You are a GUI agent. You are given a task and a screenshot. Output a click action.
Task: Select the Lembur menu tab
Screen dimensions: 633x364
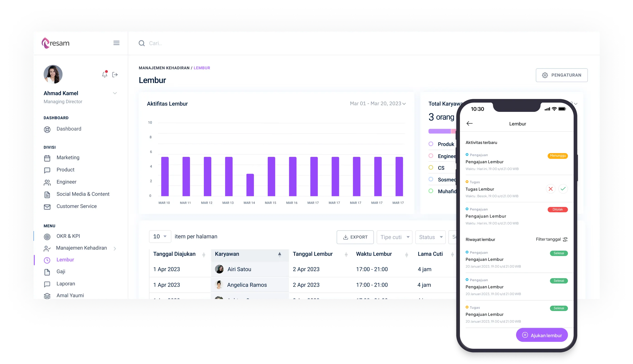click(65, 260)
